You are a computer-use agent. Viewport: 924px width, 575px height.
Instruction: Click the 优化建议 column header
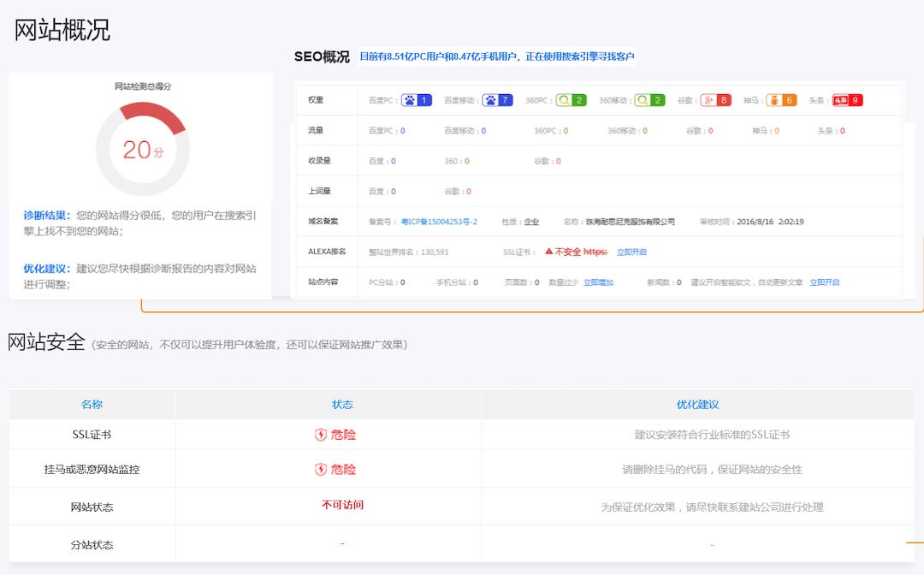697,405
